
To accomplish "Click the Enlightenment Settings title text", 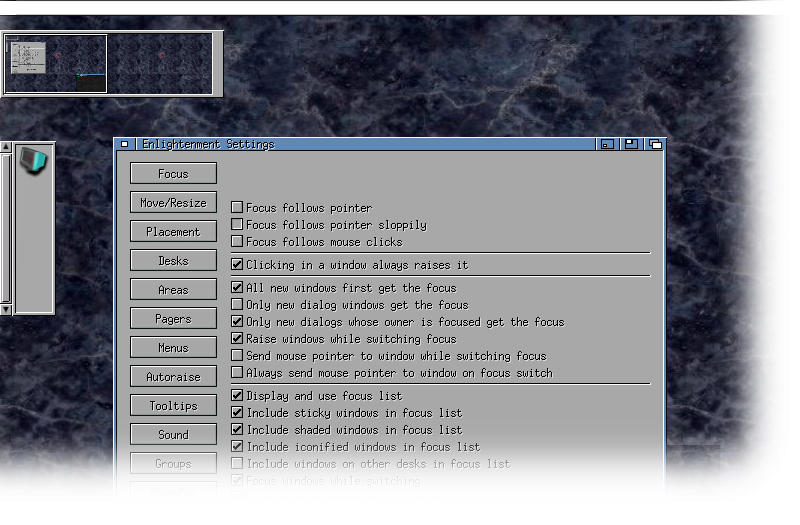I will coord(208,144).
